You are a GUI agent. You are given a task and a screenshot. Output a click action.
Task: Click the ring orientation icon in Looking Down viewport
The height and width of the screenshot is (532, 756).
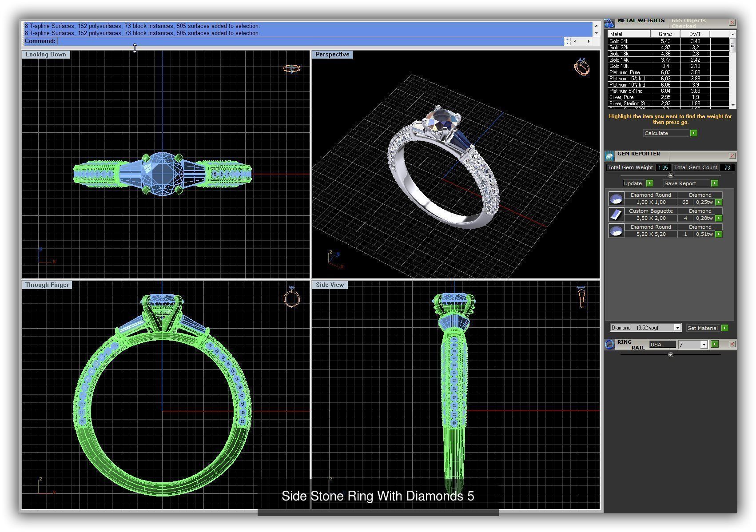click(x=292, y=69)
